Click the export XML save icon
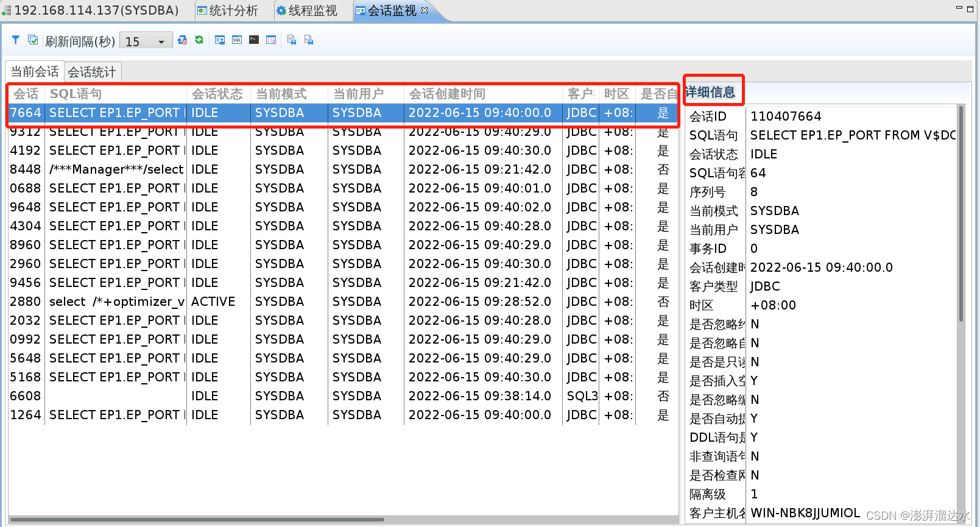The height and width of the screenshot is (527, 980). 309,40
